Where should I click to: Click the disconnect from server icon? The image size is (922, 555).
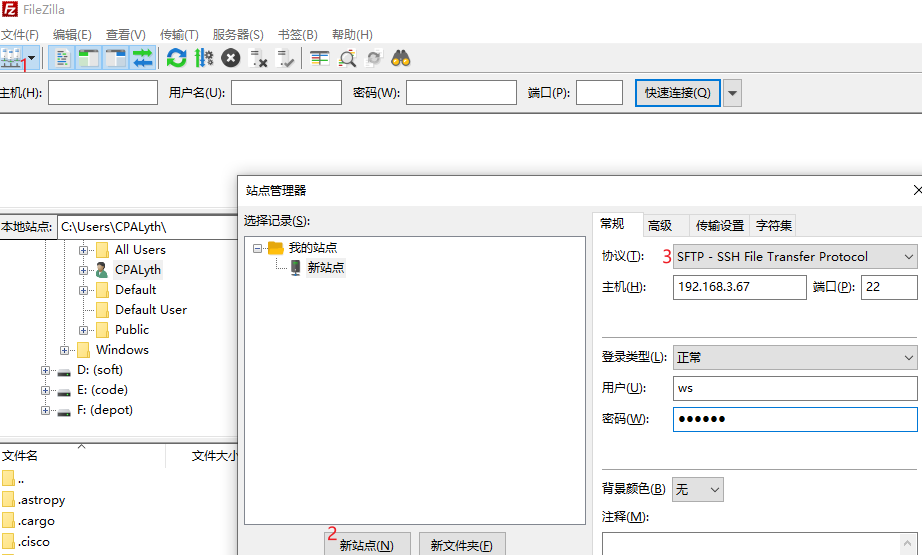coord(258,58)
